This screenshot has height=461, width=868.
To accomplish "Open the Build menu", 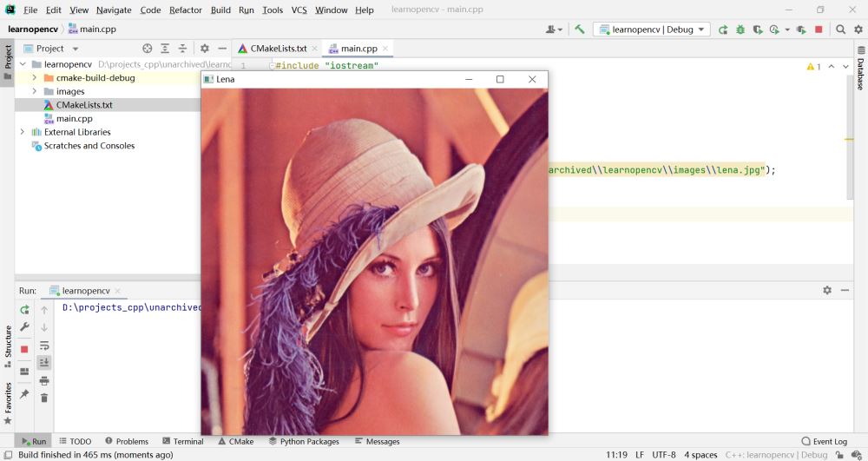I will point(220,10).
